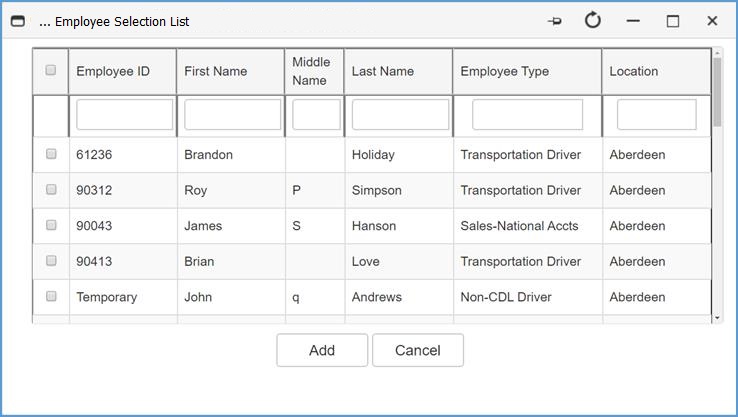Focus the First Name filter field

[x=232, y=115]
